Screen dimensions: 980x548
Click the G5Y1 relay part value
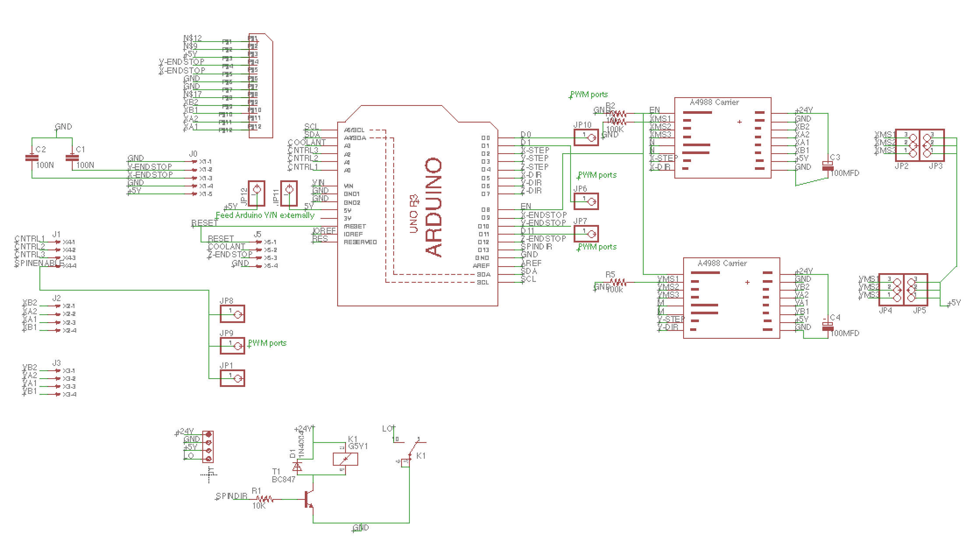[358, 446]
